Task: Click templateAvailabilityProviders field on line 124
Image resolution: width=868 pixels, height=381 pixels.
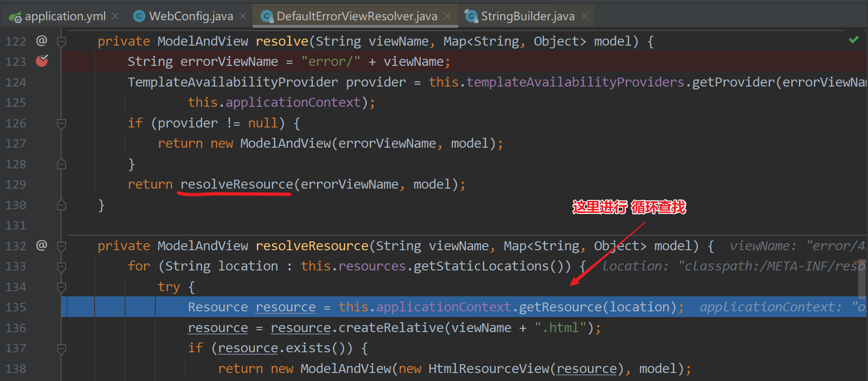Action: point(575,82)
